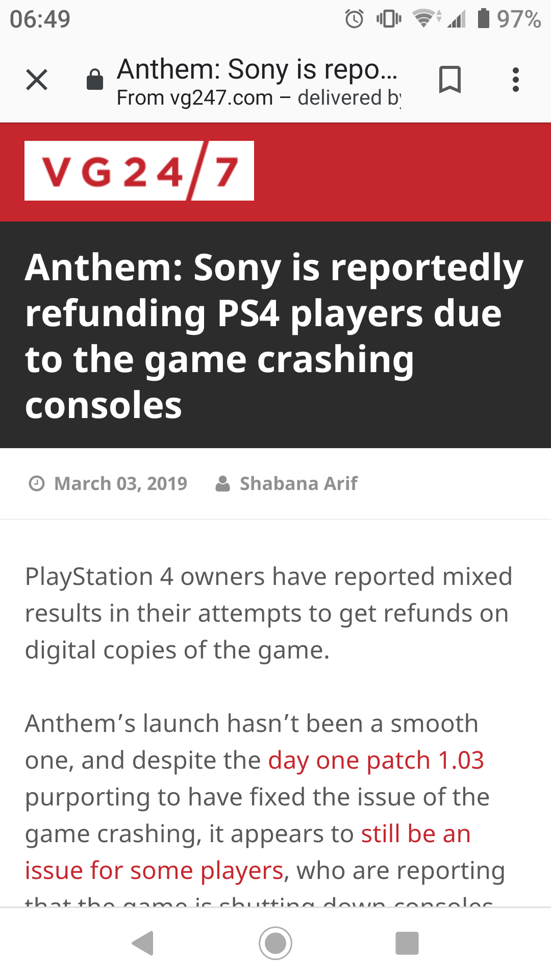Tap the article headline about Anthem

tap(274, 335)
